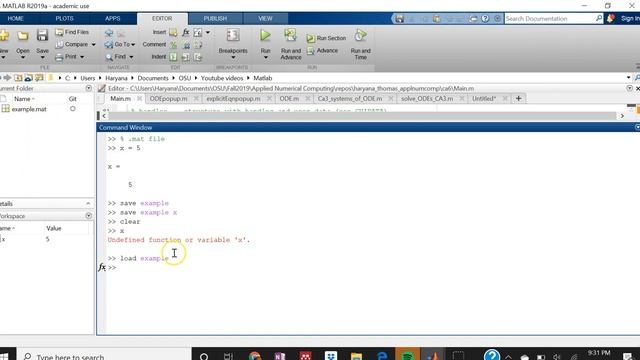Viewport: 640px width, 360px height.
Task: Click Run and Time icon
Action: [x=360, y=35]
